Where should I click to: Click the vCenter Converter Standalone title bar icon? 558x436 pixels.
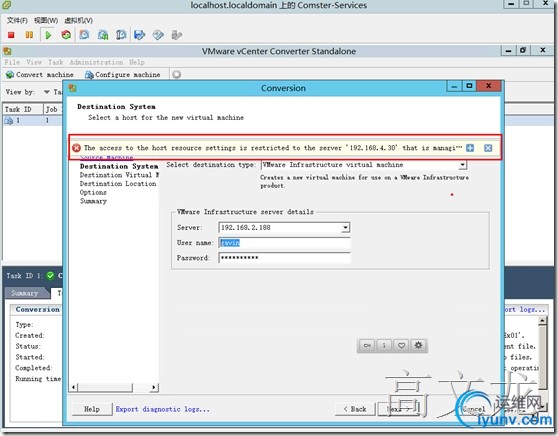pos(7,51)
